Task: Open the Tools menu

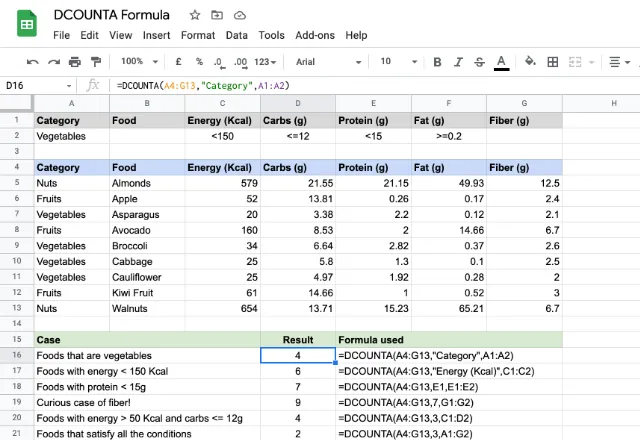Action: coord(271,36)
